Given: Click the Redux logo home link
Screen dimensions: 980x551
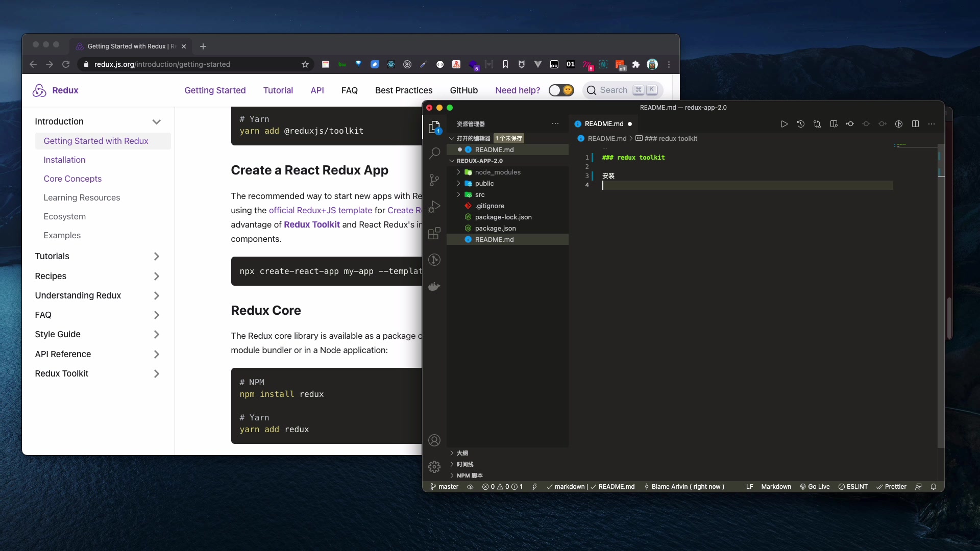Looking at the screenshot, I should [55, 90].
